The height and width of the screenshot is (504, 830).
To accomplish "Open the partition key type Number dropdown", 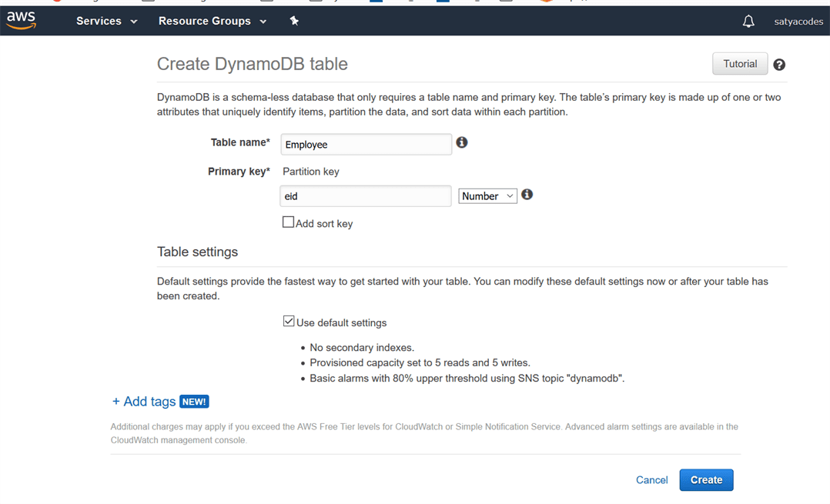I will [x=487, y=196].
